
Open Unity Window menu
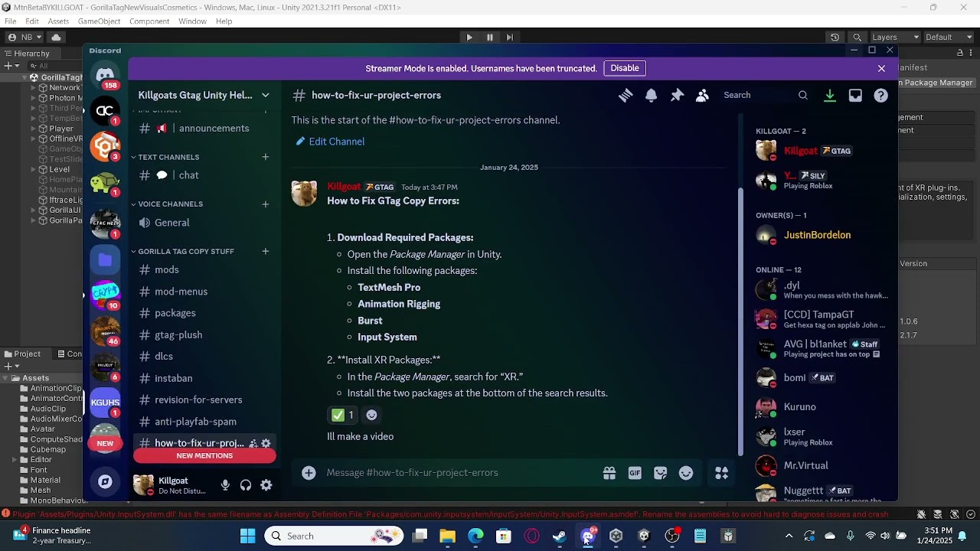tap(192, 21)
